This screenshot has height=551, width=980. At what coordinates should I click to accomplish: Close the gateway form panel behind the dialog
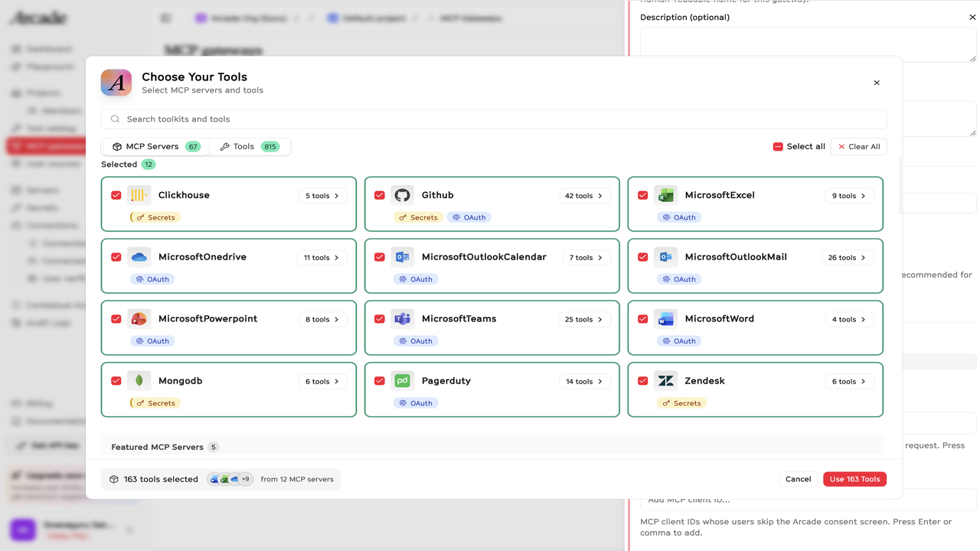pos(973,17)
